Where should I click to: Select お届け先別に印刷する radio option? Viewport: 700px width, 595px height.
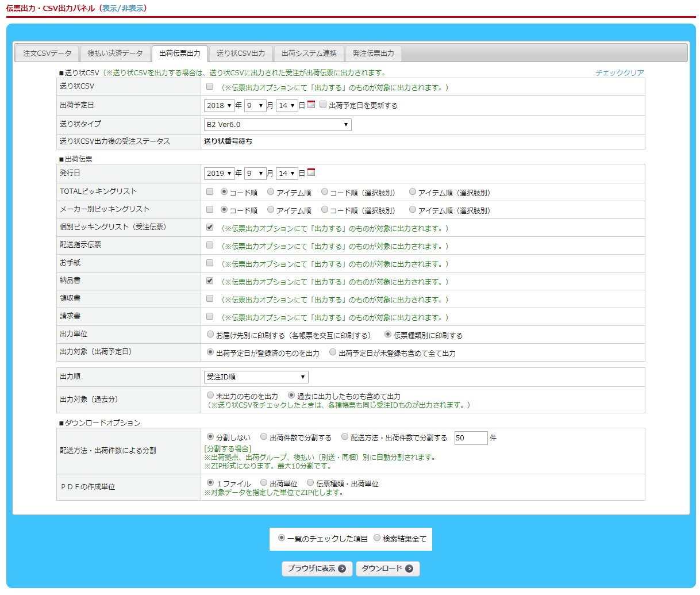tap(210, 334)
